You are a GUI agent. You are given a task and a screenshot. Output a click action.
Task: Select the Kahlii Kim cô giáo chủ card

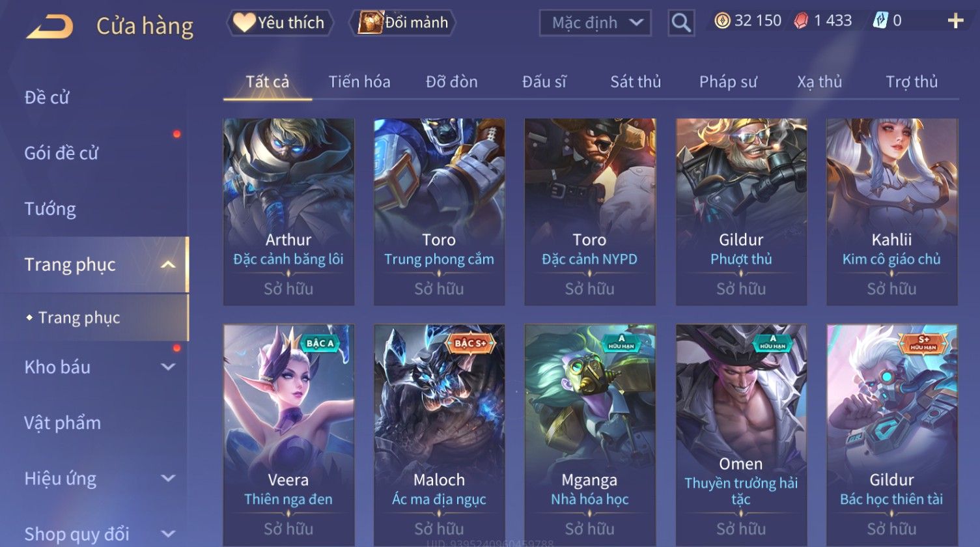pos(891,212)
